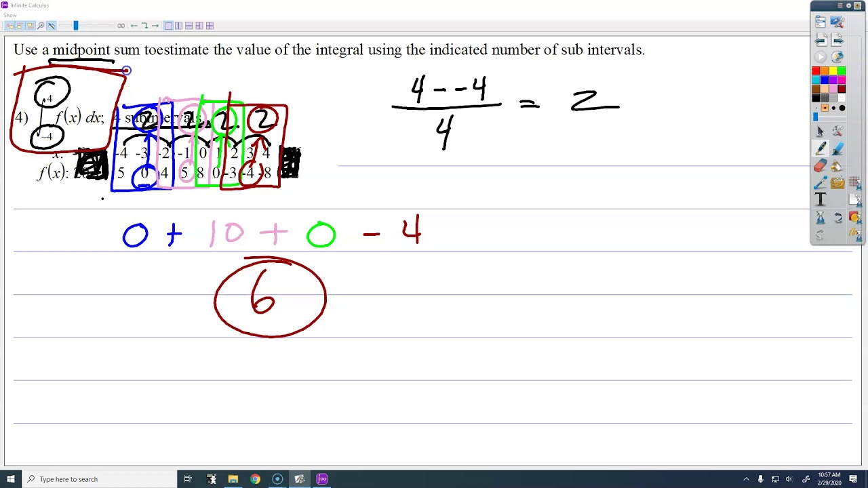Open File Explorer from the taskbar
Screen dimensions: 868x488
click(233, 479)
